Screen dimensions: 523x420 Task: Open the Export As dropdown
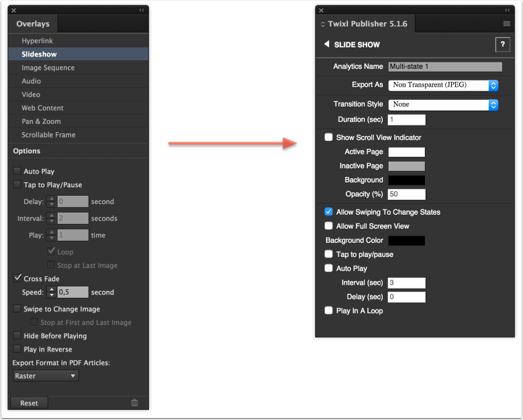[443, 85]
